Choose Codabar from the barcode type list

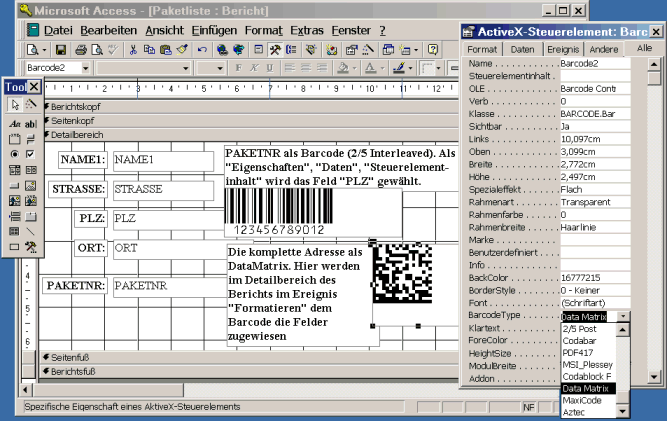588,341
